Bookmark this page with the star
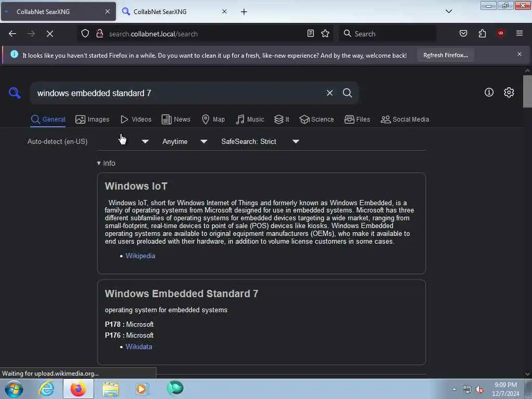 [325, 33]
